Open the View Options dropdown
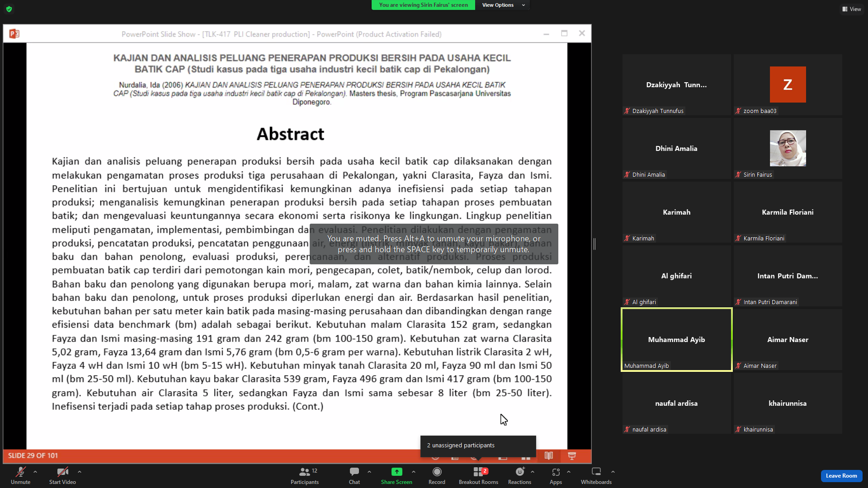Image resolution: width=868 pixels, height=488 pixels. [502, 5]
